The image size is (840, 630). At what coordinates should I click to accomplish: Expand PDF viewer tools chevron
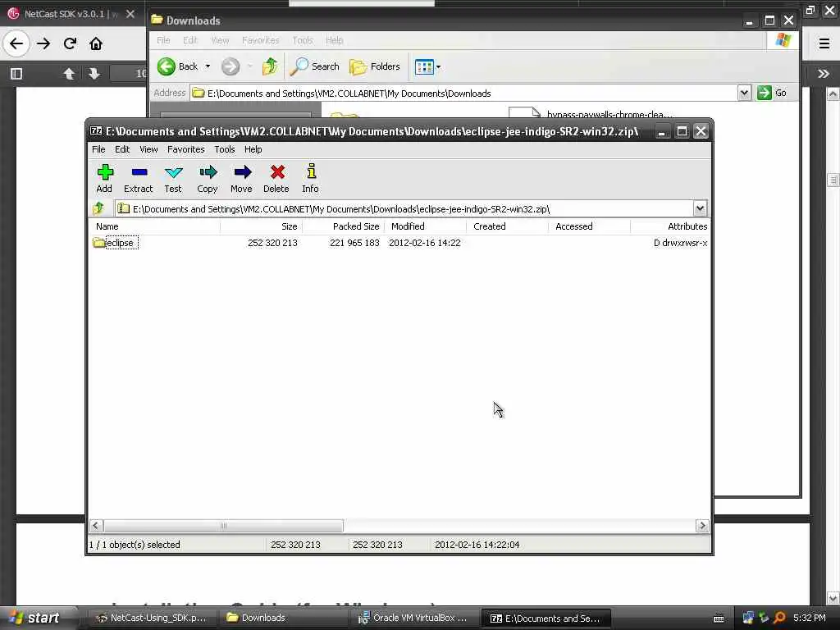coord(824,73)
